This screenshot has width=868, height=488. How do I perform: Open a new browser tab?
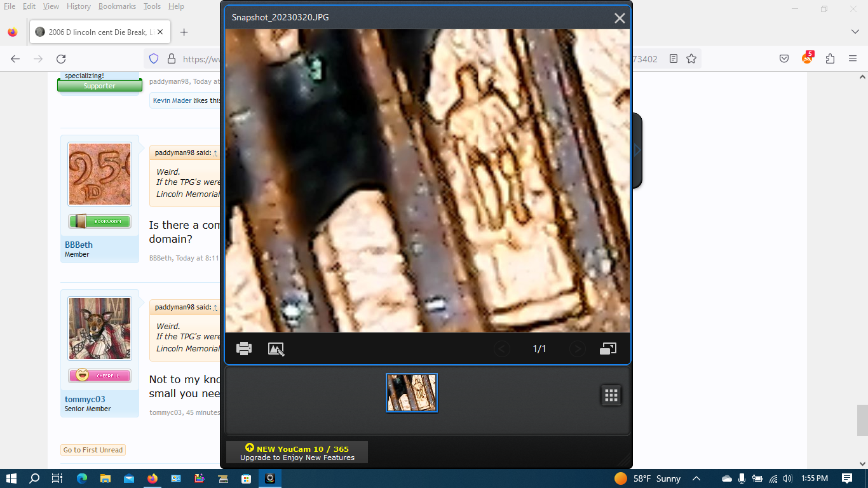pyautogui.click(x=184, y=32)
